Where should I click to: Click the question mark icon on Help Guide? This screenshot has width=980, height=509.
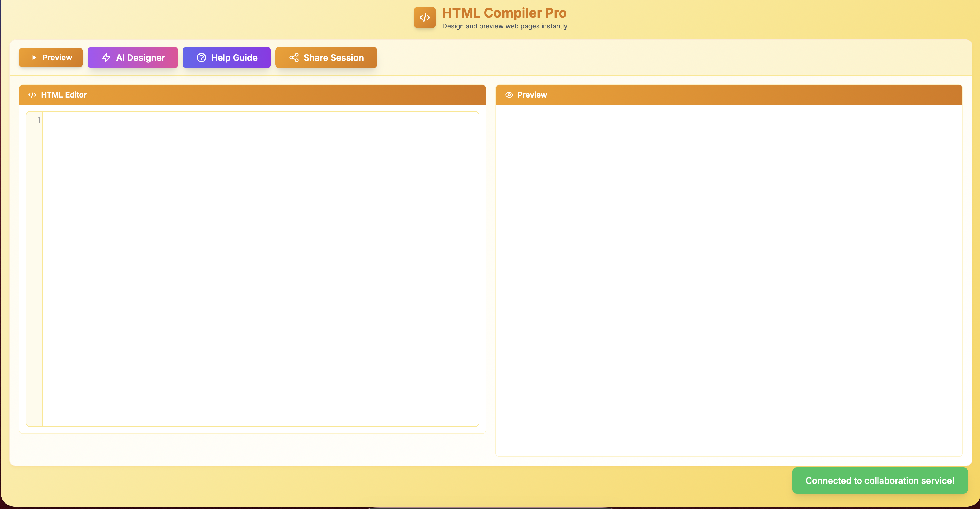201,58
